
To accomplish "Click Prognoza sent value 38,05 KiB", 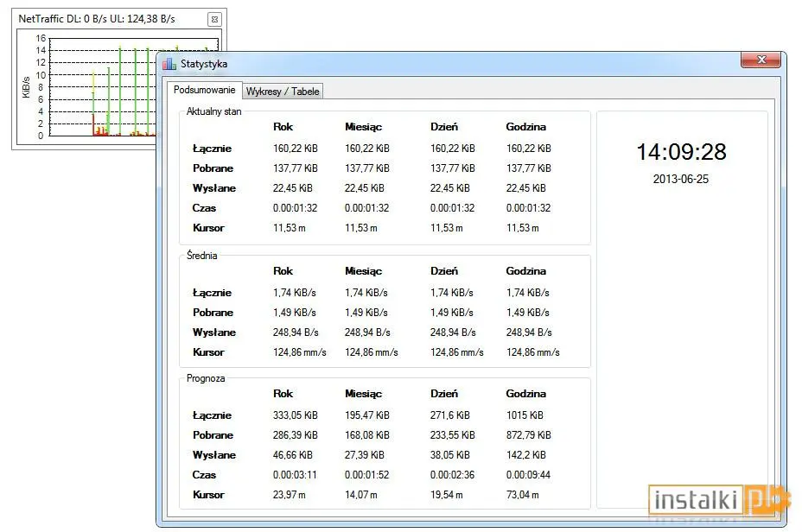I will [449, 455].
